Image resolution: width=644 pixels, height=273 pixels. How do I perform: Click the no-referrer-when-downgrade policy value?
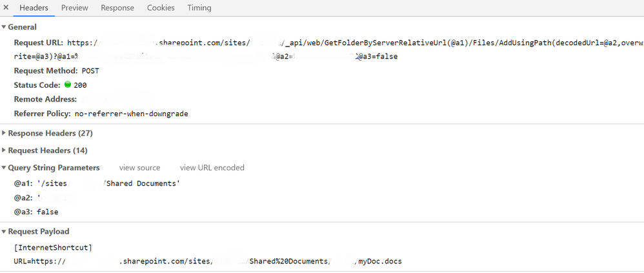(x=132, y=114)
